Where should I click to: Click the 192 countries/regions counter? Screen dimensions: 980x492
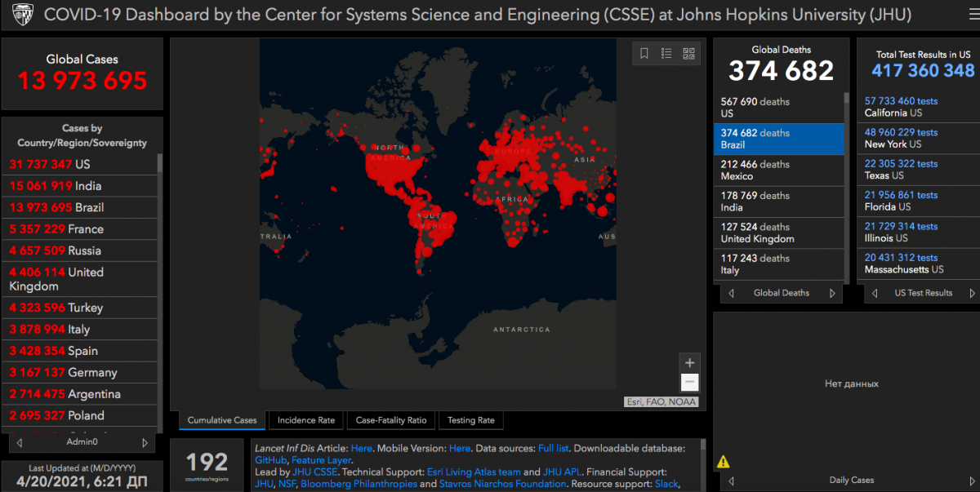point(207,466)
